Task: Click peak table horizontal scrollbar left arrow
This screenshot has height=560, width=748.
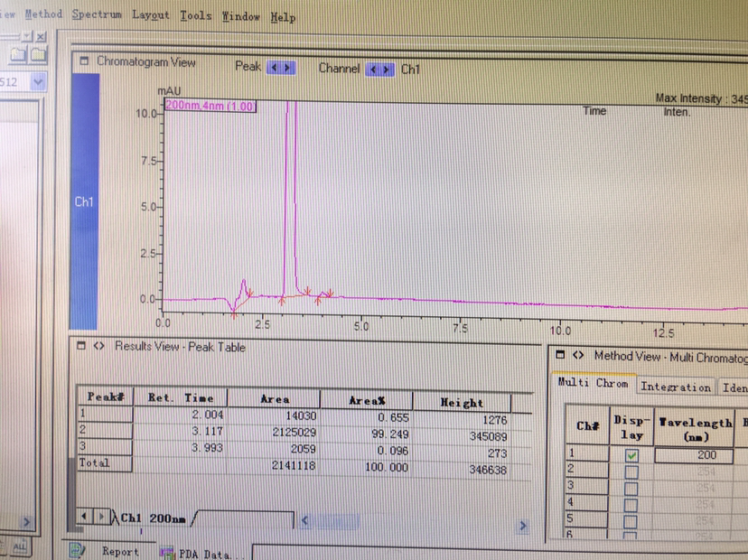Action: (304, 521)
